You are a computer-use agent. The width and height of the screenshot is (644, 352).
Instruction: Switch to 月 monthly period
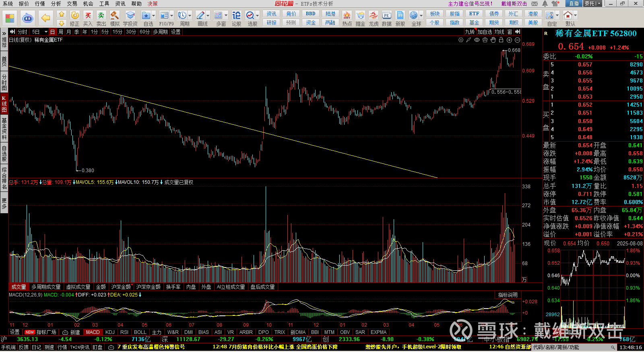click(x=69, y=32)
